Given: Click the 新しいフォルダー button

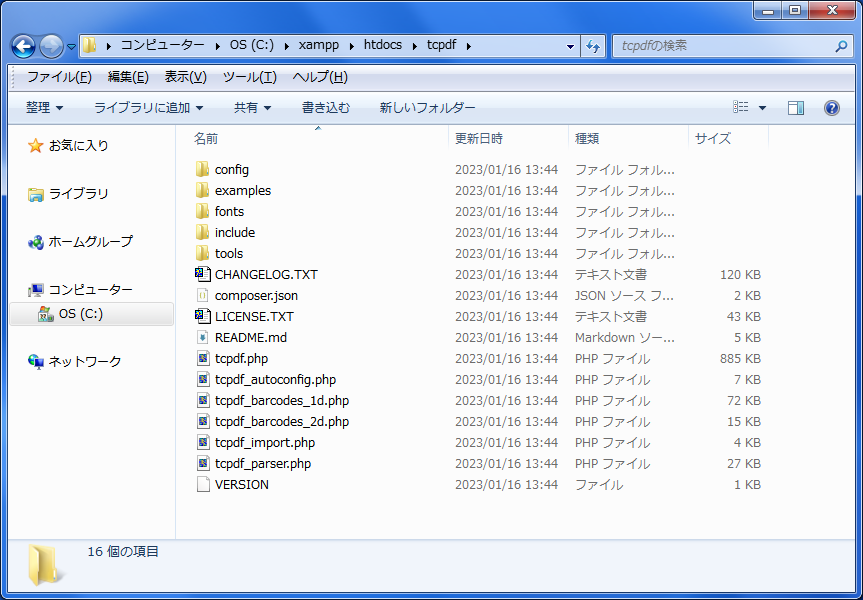Looking at the screenshot, I should [x=427, y=108].
